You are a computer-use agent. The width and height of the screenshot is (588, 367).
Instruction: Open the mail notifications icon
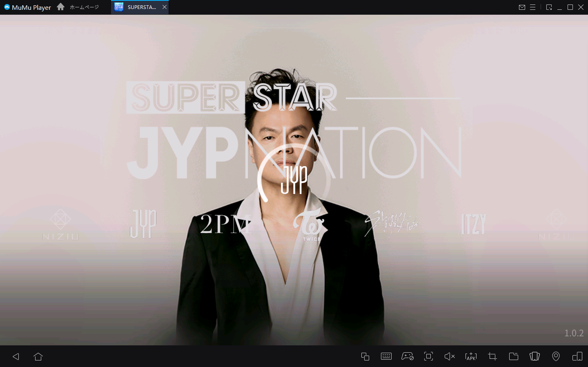(x=522, y=7)
